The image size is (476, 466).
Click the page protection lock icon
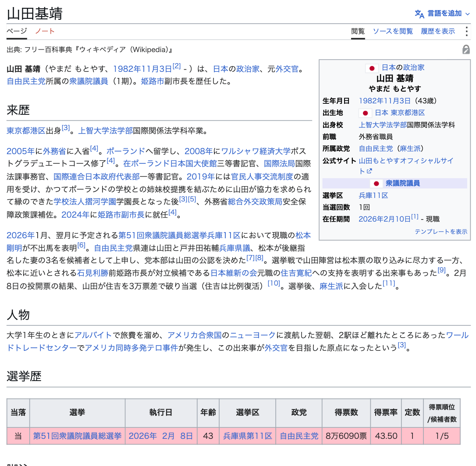(466, 49)
